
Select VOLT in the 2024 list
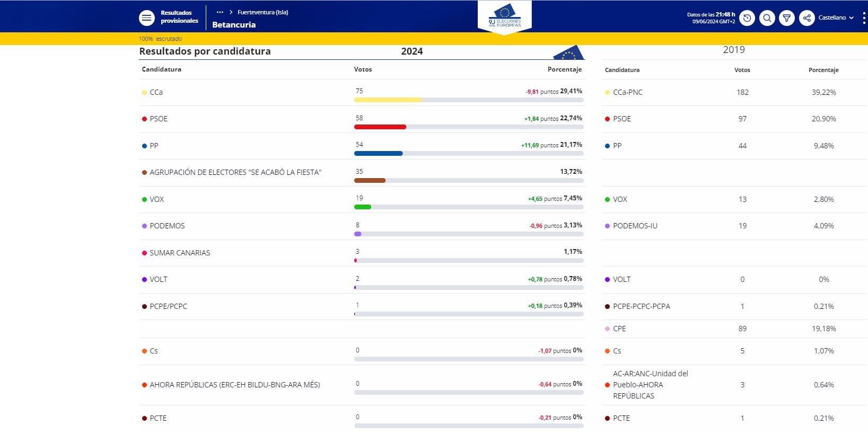pyautogui.click(x=159, y=279)
